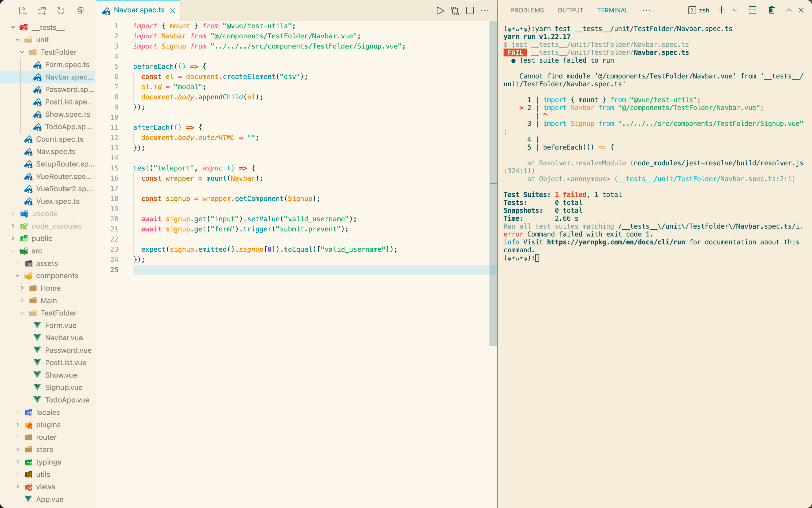Viewport: 812px width, 508px height.
Task: Click resolver.js path link in terminal
Action: pyautogui.click(x=718, y=163)
